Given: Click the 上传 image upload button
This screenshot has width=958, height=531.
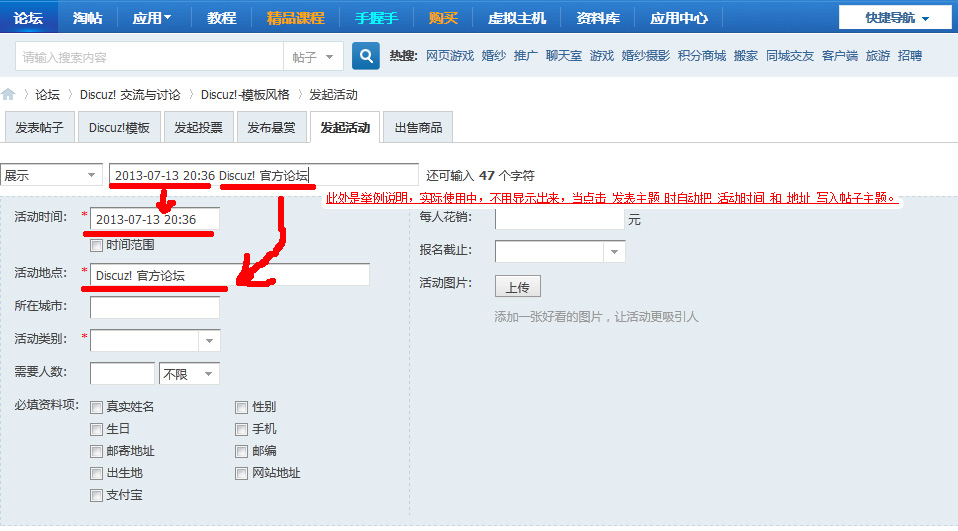Looking at the screenshot, I should pos(517,287).
